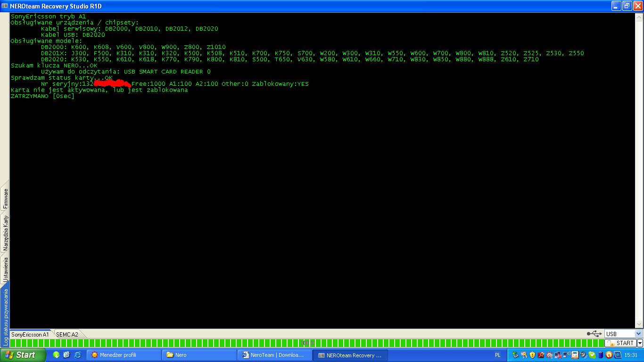Click 'Kabel USB: DB2020' log line
Viewport: 644px width, 362px height.
(x=73, y=35)
